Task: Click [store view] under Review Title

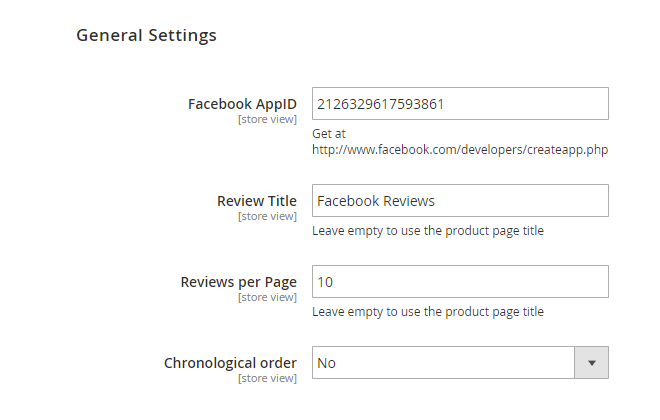Action: click(267, 216)
